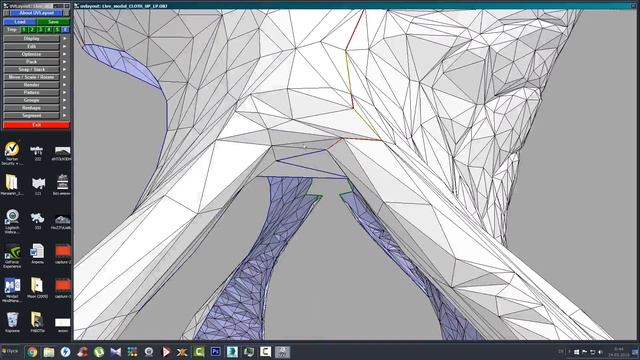Select the Logitech Webcam desktop shortcut
This screenshot has height=360, width=640.
click(12, 222)
